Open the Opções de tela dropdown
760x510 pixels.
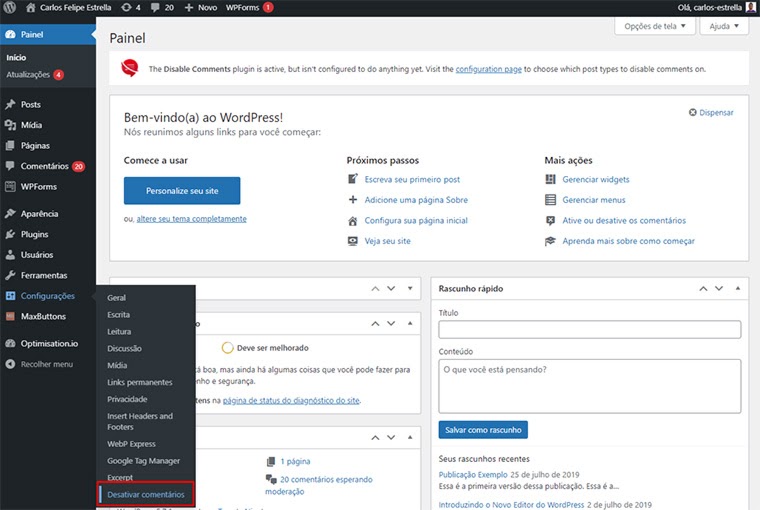pyautogui.click(x=654, y=27)
